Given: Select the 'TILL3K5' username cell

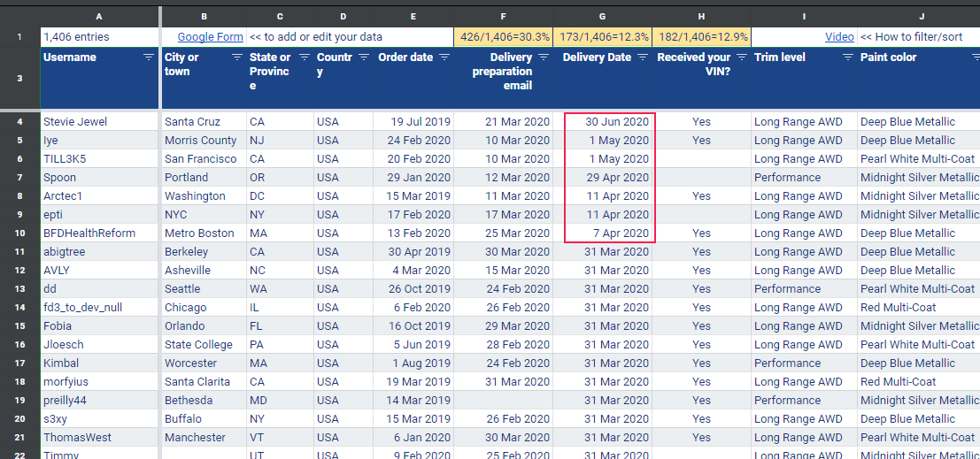Looking at the screenshot, I should point(99,158).
